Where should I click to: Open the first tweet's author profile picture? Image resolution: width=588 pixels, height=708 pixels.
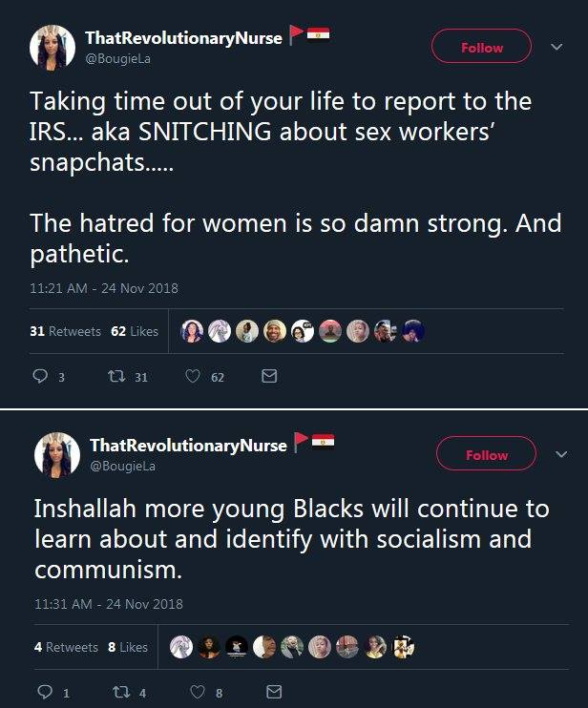click(52, 47)
